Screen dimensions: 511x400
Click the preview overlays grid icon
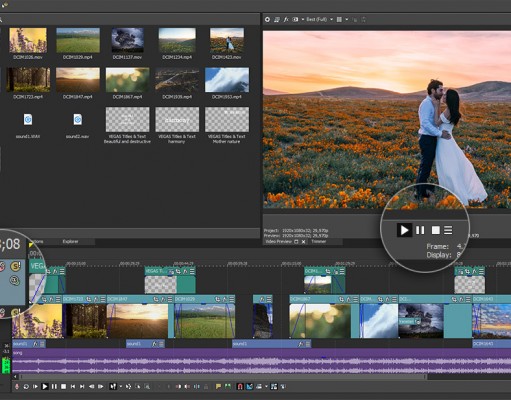[339, 20]
